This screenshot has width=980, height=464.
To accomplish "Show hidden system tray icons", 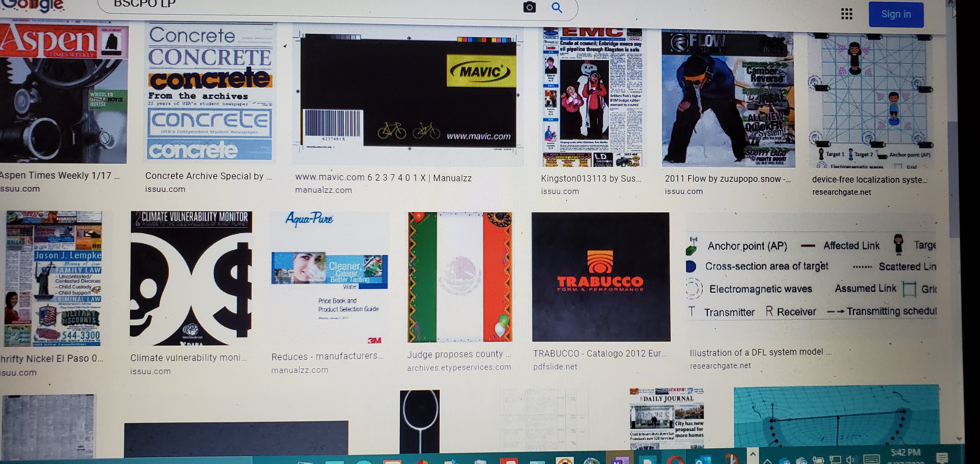I will click(x=767, y=461).
